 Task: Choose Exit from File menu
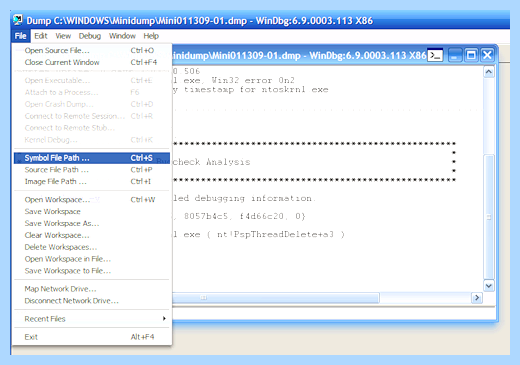click(x=92, y=337)
